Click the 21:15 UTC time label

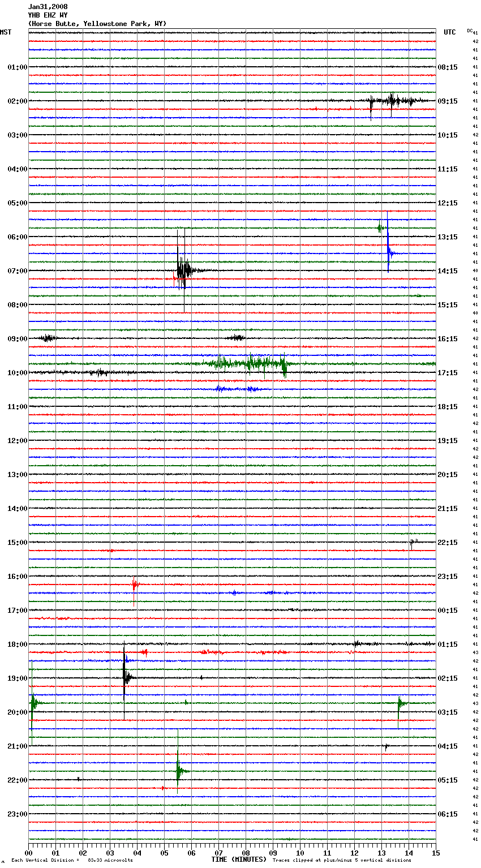coord(448,509)
